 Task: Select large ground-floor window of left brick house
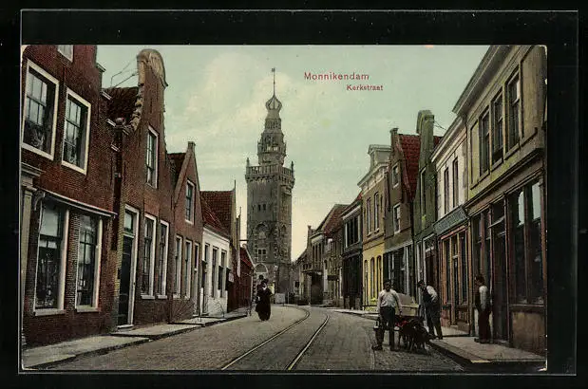[x=49, y=256]
